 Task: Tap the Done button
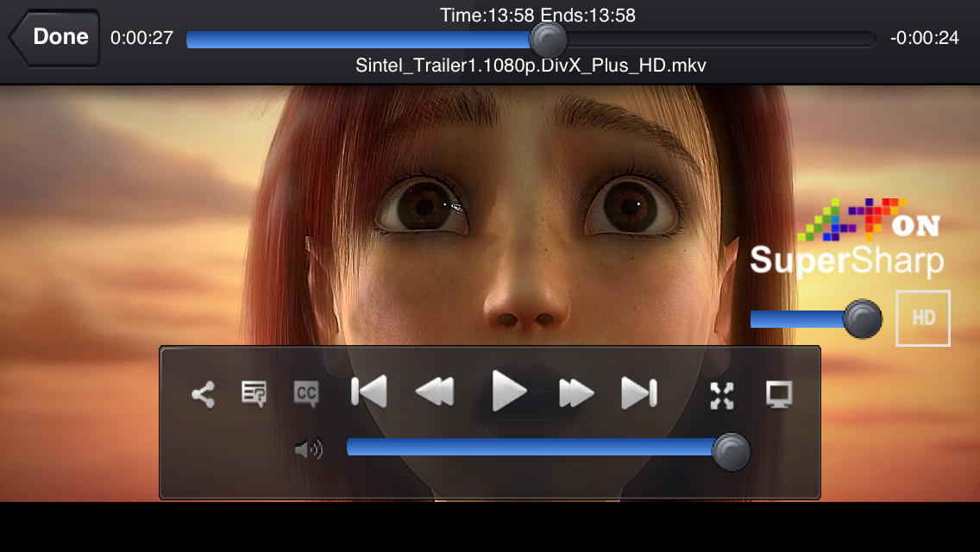pyautogui.click(x=55, y=37)
